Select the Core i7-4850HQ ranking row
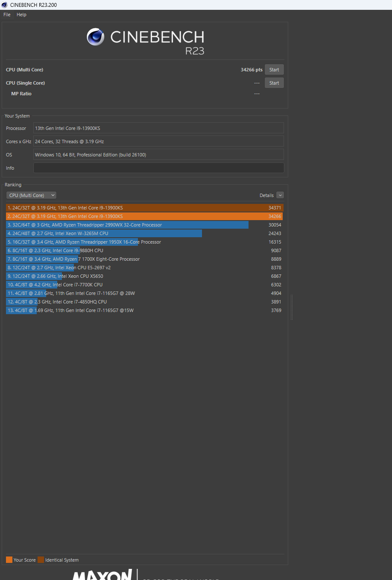This screenshot has height=580, width=392. 145,302
